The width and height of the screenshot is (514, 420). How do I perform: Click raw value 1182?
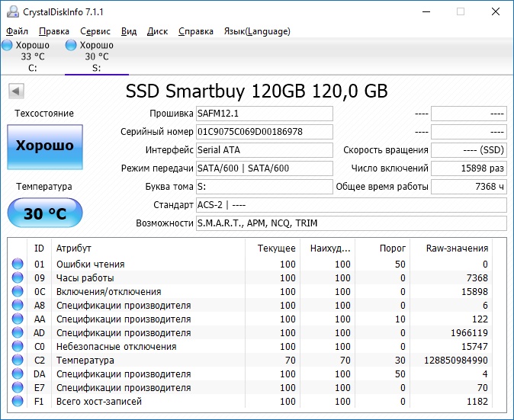[477, 402]
